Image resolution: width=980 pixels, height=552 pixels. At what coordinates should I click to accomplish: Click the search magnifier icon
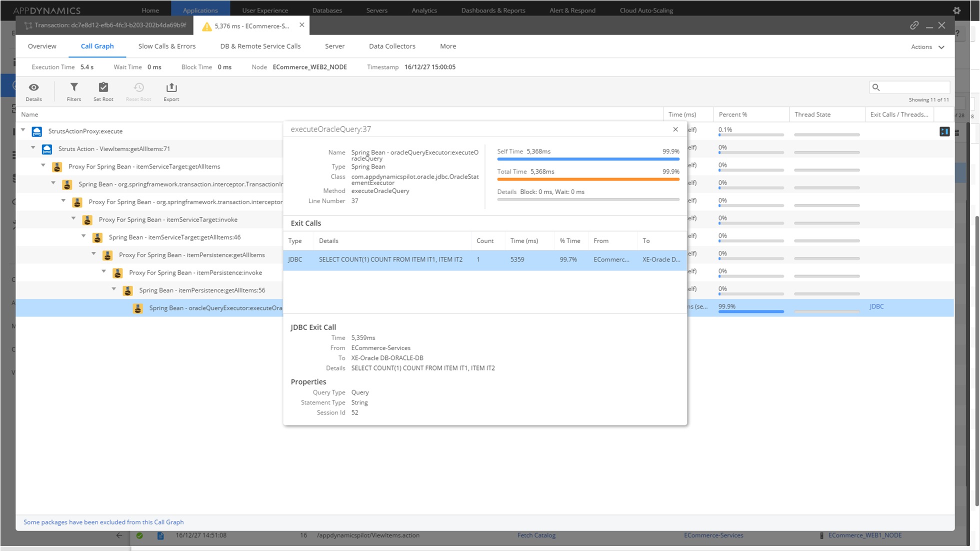[x=876, y=87]
